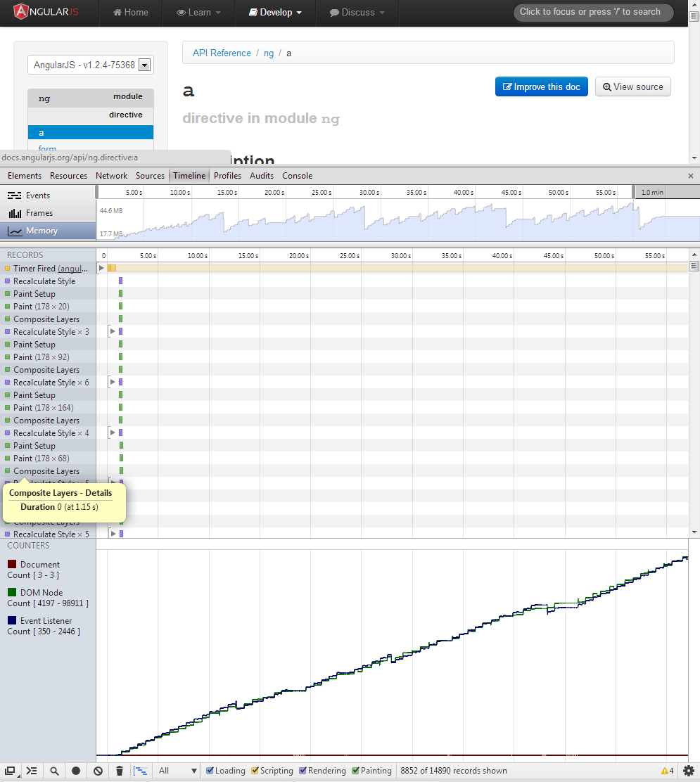Select the Frames view
The image size is (700, 782).
click(48, 213)
